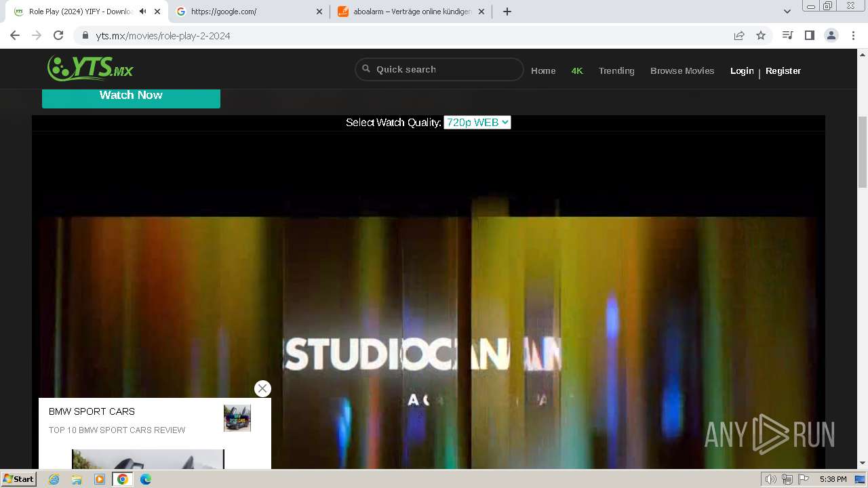Click the BMW ad small thumbnail

pos(237,418)
